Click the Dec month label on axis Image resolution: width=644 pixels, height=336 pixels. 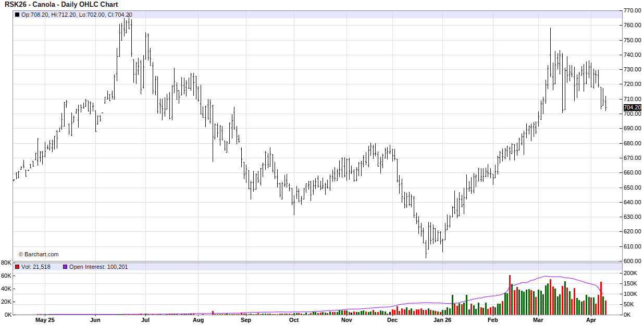pyautogui.click(x=392, y=320)
